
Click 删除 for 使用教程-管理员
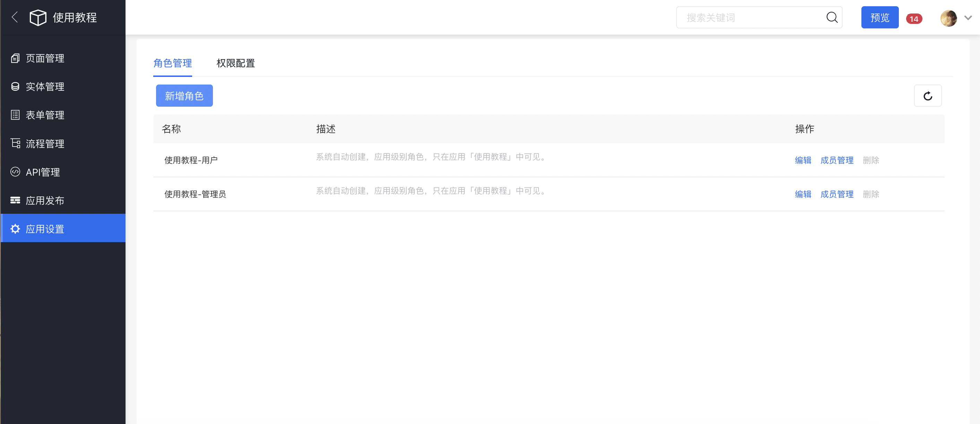[x=871, y=194]
